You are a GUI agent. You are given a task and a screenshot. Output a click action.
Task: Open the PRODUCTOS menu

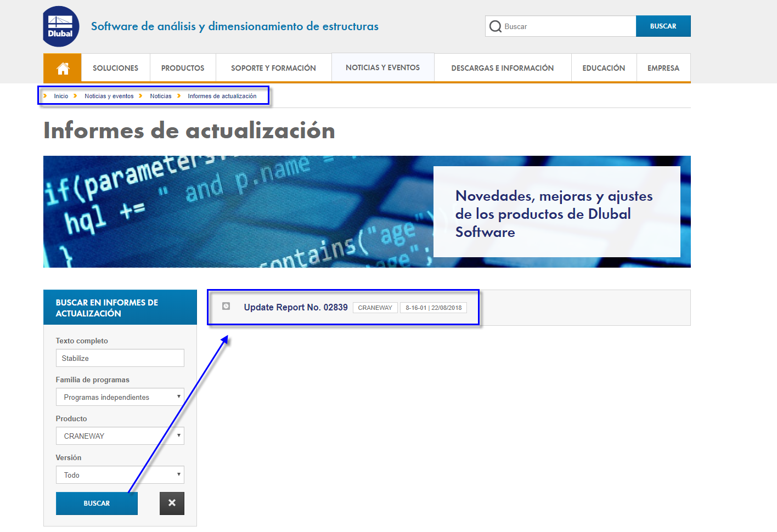click(183, 68)
